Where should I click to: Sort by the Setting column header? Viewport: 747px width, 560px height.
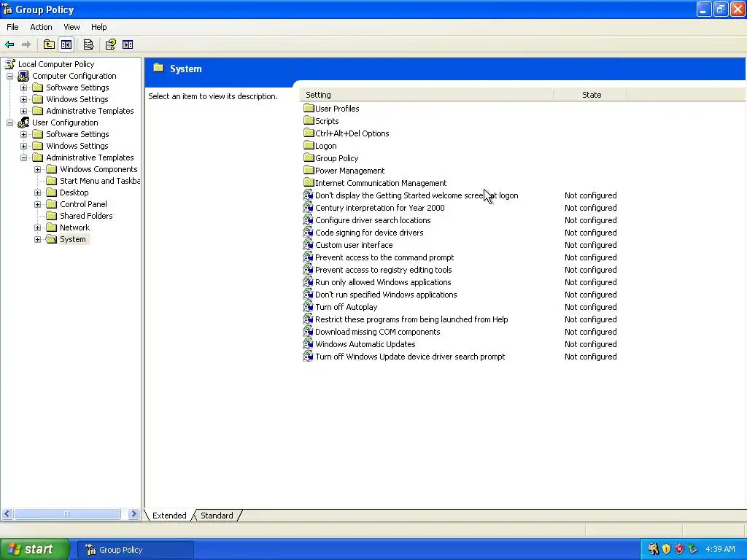[x=427, y=95]
